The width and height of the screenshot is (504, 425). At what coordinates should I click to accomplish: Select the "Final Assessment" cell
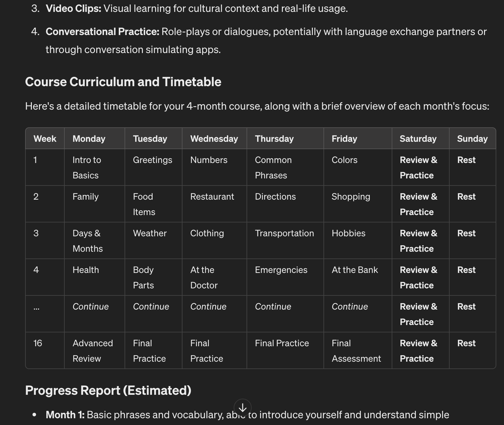click(356, 350)
